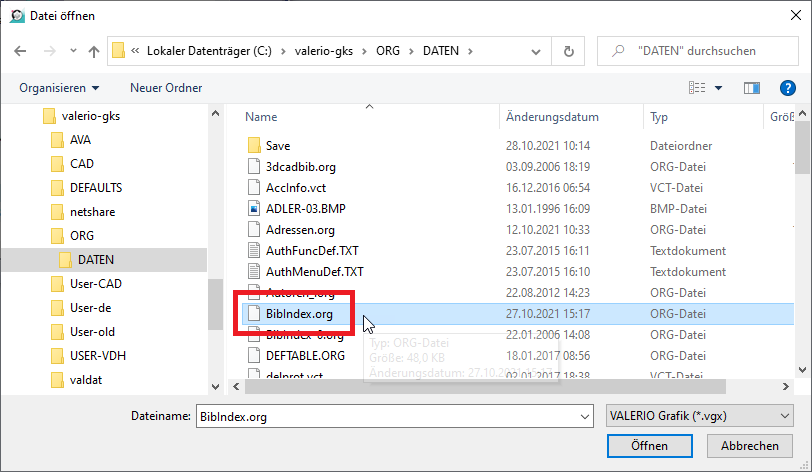
Task: Click the DATEN search field
Action: pyautogui.click(x=700, y=50)
